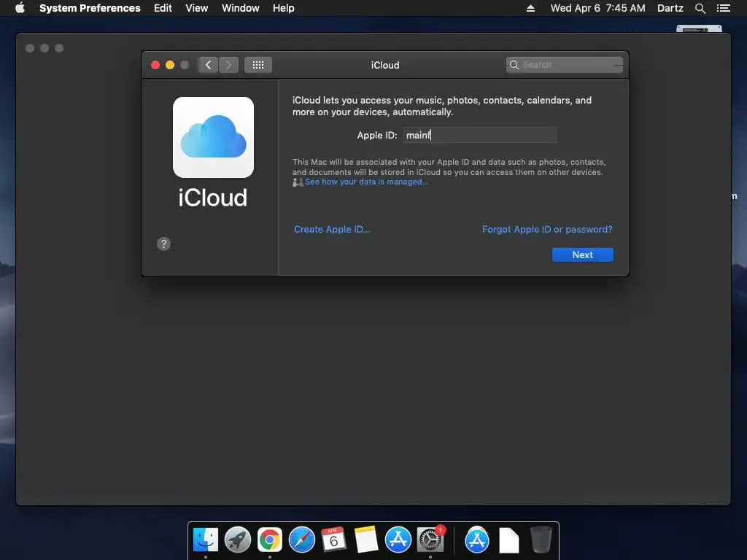Open Finder from the Dock
747x560 pixels.
(205, 540)
